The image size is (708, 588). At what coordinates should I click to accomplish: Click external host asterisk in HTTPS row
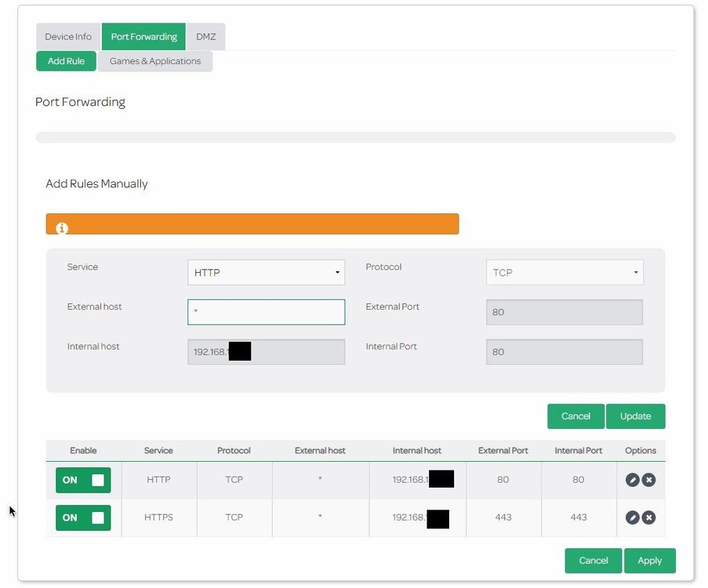(320, 516)
